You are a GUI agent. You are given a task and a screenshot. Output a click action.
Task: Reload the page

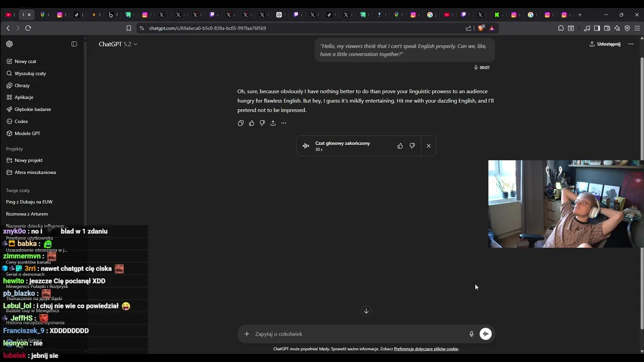click(28, 28)
